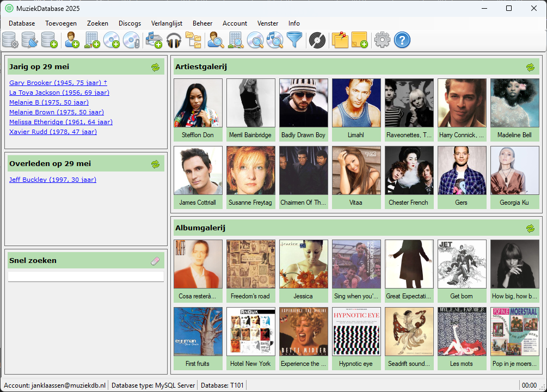Image resolution: width=547 pixels, height=392 pixels.
Task: Open La Toya Jackson link
Action: (x=59, y=93)
